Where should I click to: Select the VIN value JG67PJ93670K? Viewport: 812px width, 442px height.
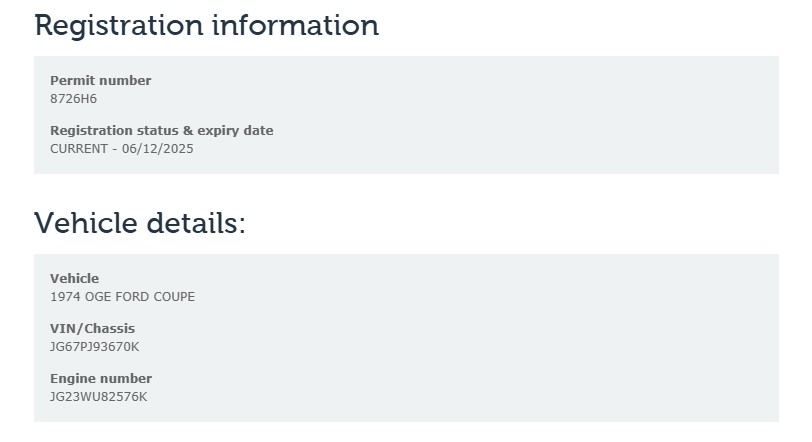pos(94,346)
